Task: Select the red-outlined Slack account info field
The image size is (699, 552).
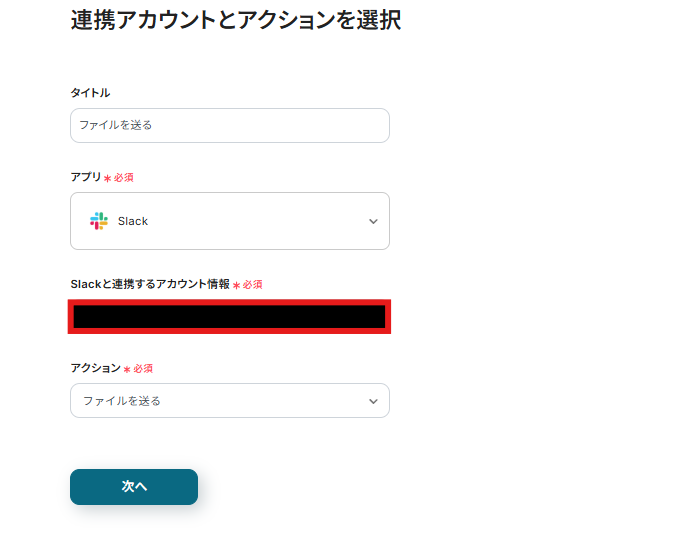Action: click(x=229, y=317)
